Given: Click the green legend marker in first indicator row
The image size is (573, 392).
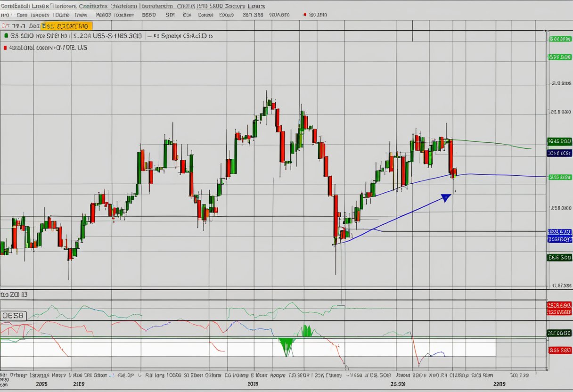Looking at the screenshot, I should (x=5, y=36).
